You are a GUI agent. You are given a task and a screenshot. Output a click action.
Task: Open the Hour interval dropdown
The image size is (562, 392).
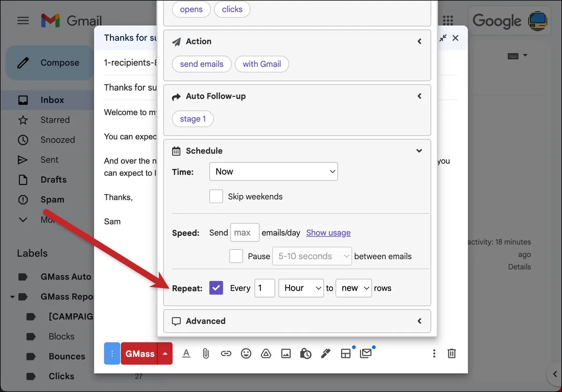point(301,288)
